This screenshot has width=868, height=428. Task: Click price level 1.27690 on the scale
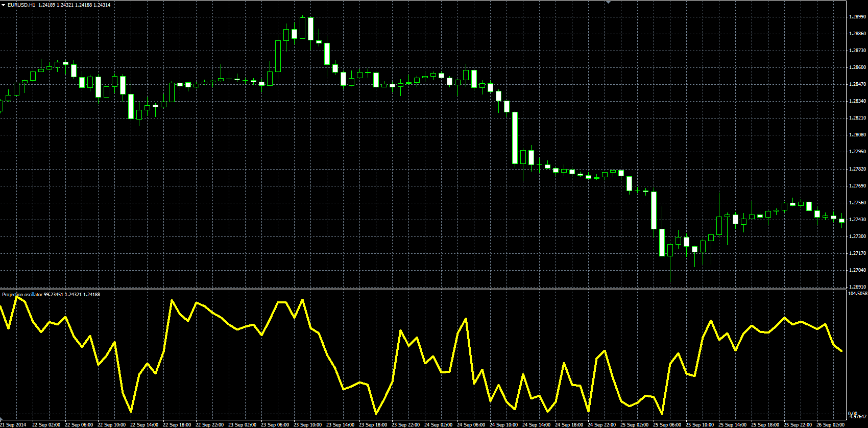(x=857, y=186)
